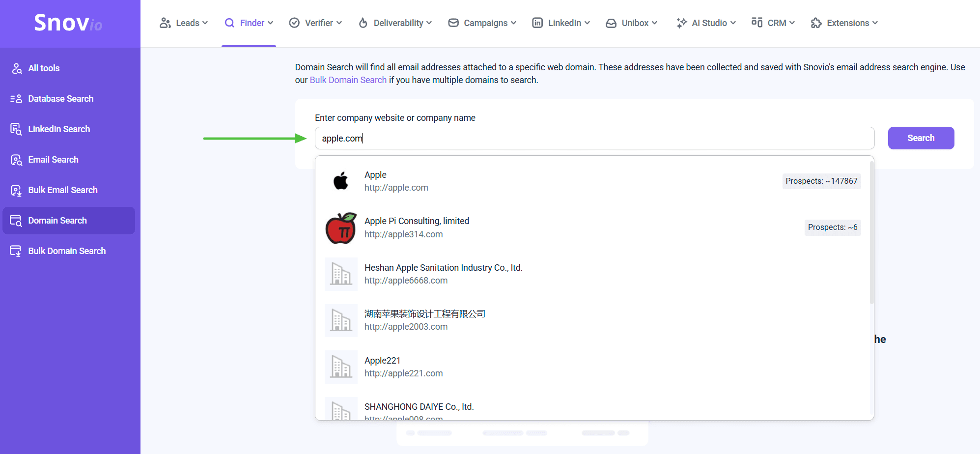Click the Apple logo in suggestions
Viewport: 980px width, 454px height.
(341, 181)
